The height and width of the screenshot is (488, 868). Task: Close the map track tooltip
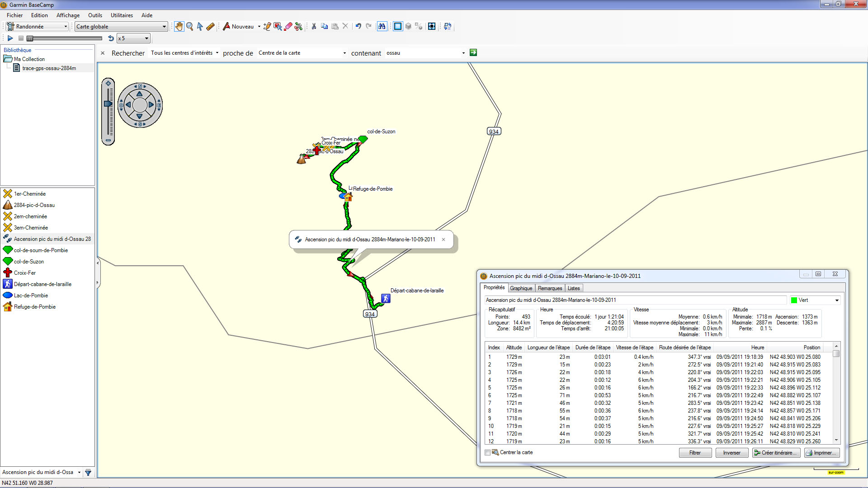[x=443, y=239]
